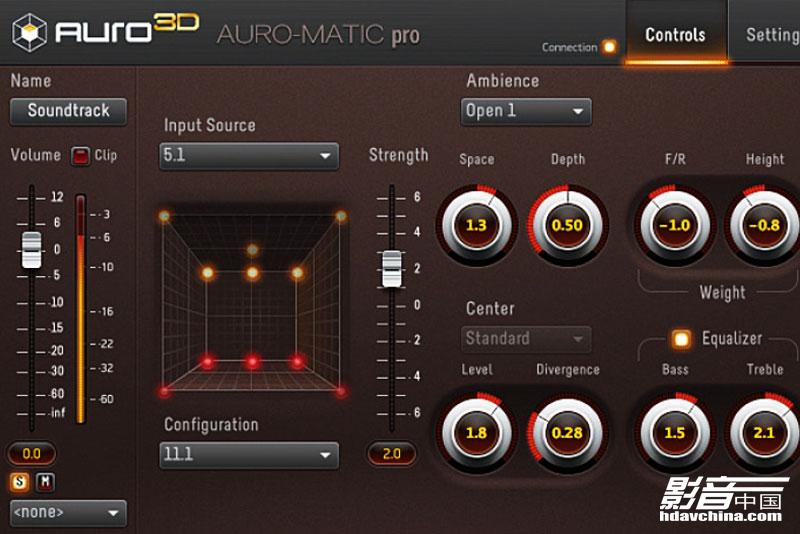Click the Volume fader handle
This screenshot has width=800, height=534.
coord(32,250)
